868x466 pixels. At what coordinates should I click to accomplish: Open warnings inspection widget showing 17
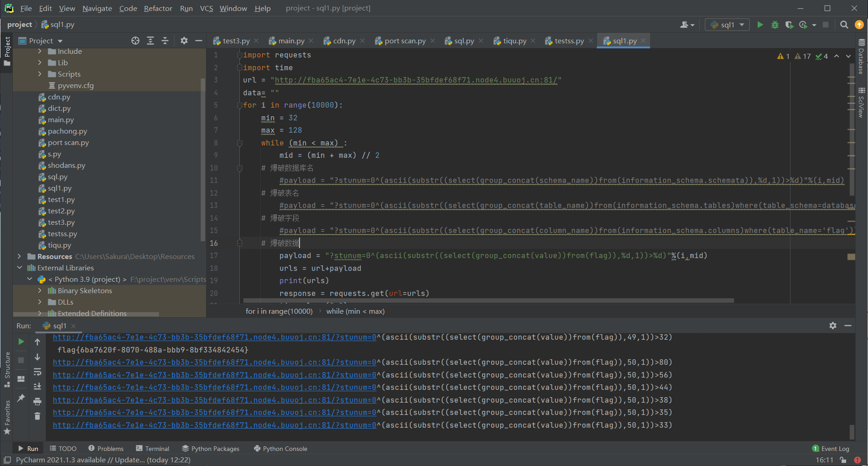(x=803, y=56)
